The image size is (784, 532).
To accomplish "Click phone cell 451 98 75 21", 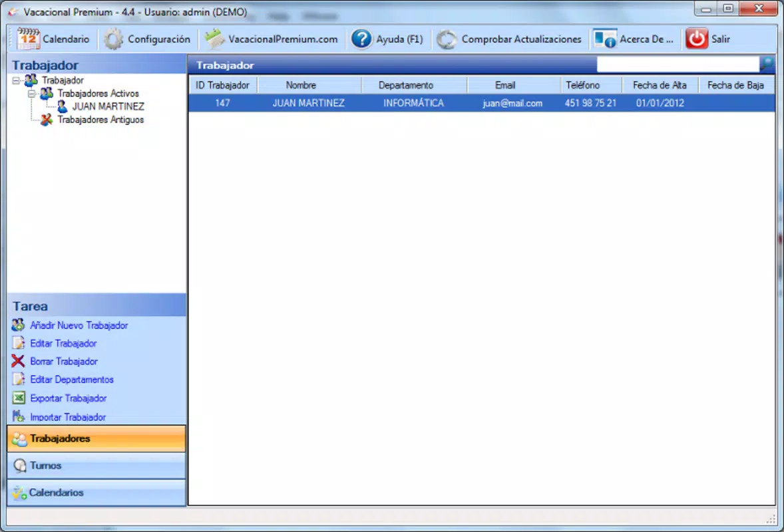I will pyautogui.click(x=590, y=103).
